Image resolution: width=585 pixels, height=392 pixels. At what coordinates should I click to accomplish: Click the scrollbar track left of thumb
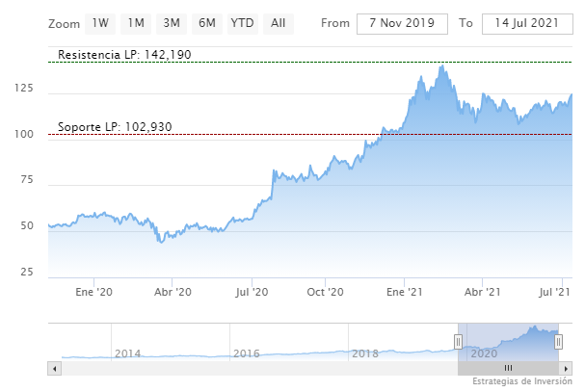[x=251, y=368]
